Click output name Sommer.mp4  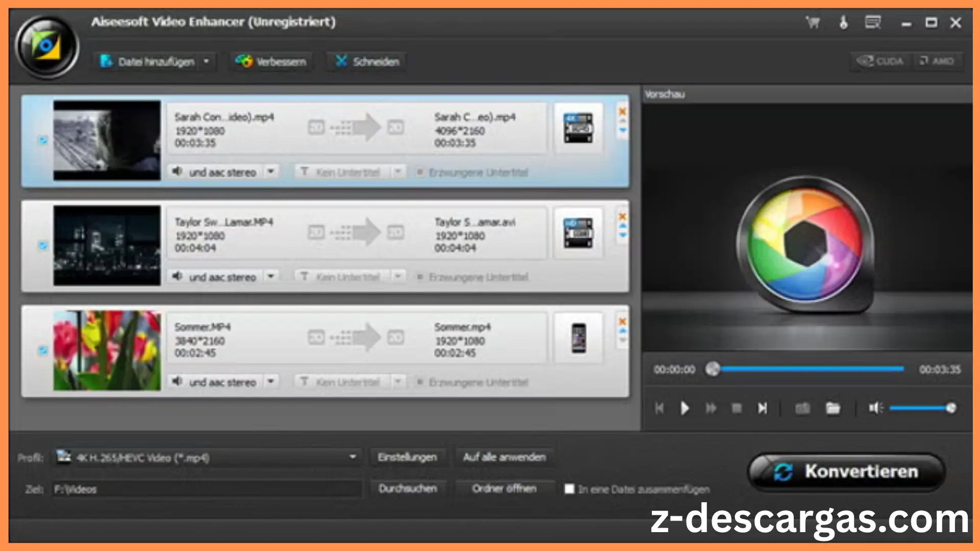(x=462, y=327)
